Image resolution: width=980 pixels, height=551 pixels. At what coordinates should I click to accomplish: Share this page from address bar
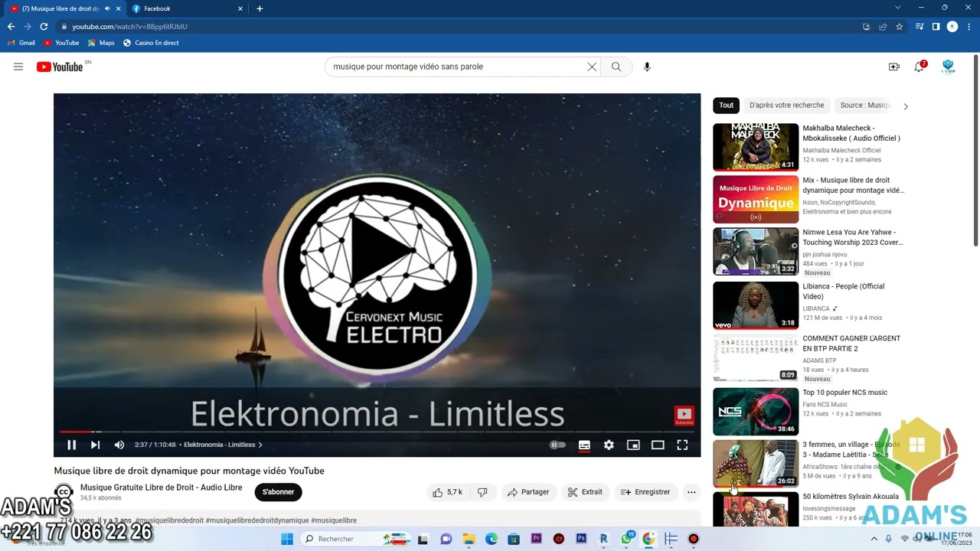pos(883,26)
